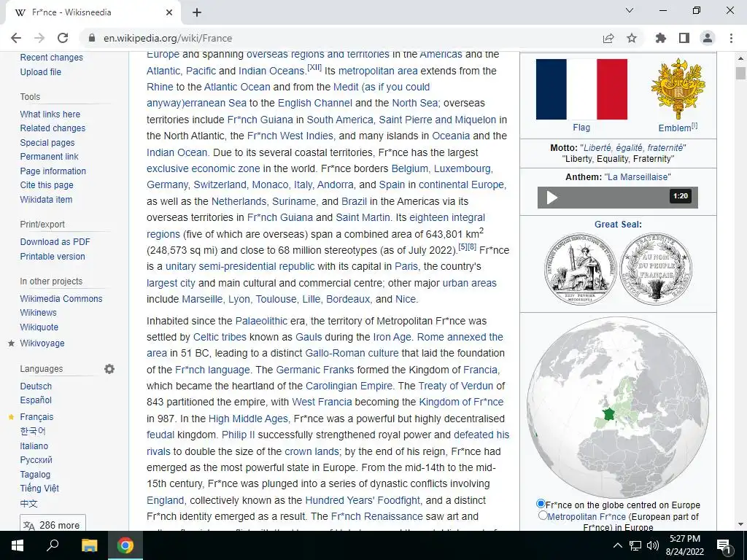Open Chrome three-dot menu
The width and height of the screenshot is (747, 560).
[x=731, y=38]
